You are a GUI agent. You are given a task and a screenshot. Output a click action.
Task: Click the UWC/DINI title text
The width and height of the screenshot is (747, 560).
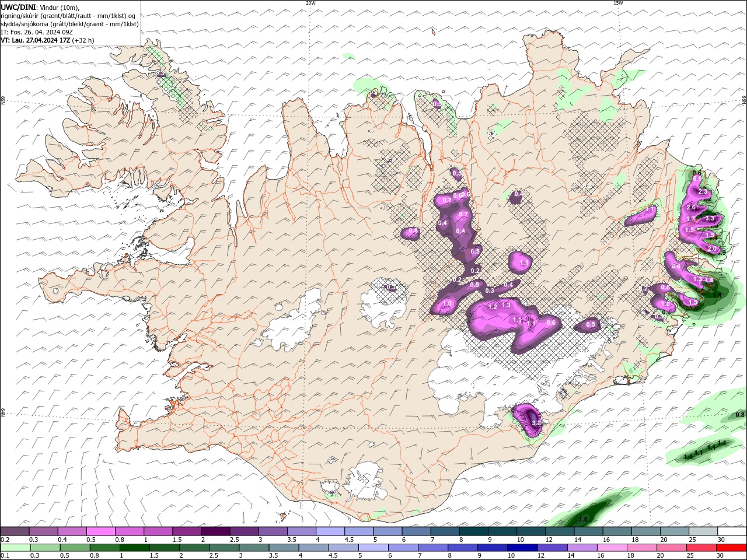[18, 7]
